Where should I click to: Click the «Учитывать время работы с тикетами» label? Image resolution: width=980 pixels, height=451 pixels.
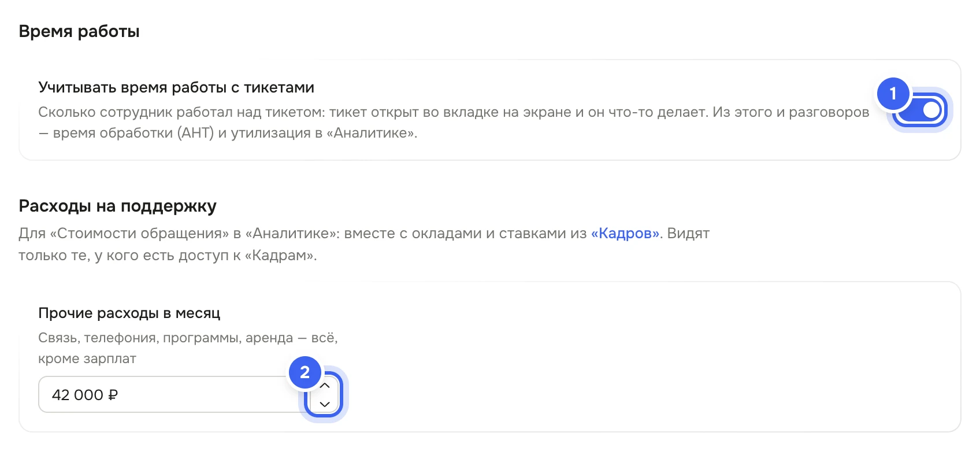[x=176, y=87]
